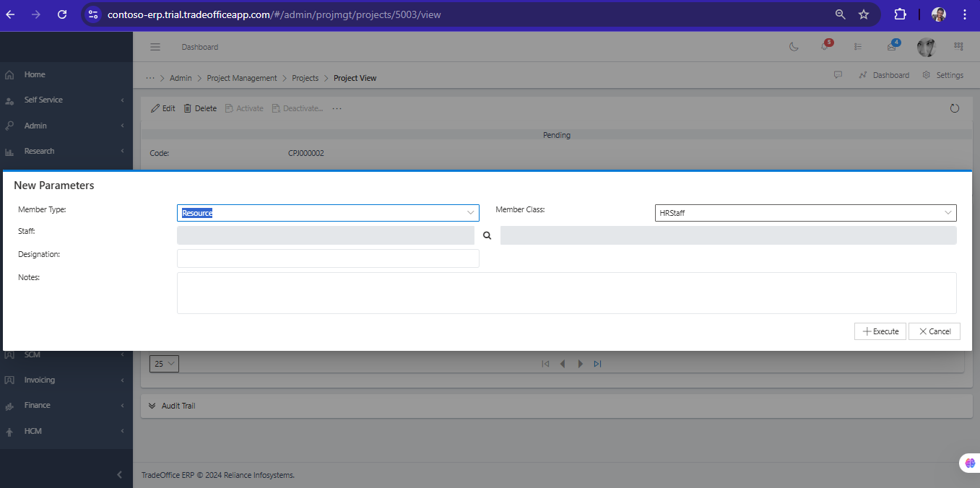This screenshot has width=980, height=488.
Task: Click into the Notes text area
Action: (566, 292)
